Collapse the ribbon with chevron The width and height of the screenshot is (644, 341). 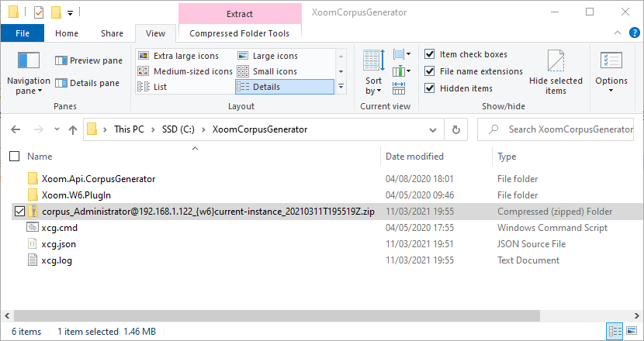point(618,33)
